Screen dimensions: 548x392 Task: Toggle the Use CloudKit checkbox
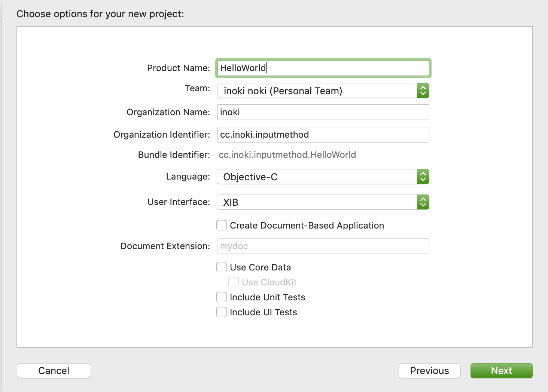point(234,282)
